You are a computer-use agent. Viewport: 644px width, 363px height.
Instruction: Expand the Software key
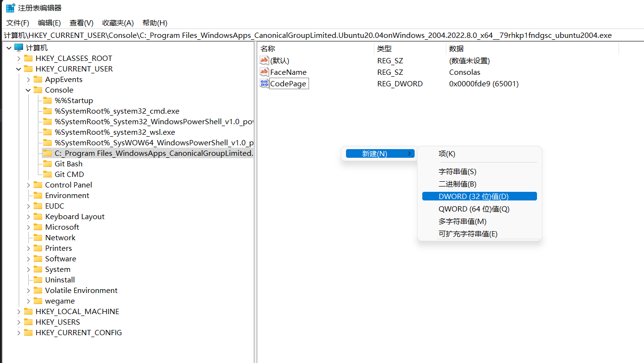(28, 258)
